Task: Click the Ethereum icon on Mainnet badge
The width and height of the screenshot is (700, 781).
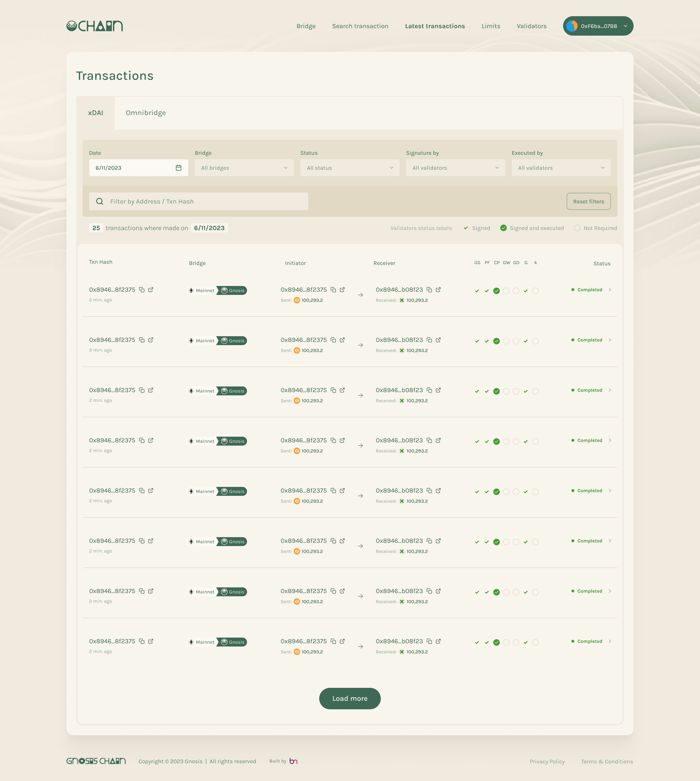Action: (191, 290)
